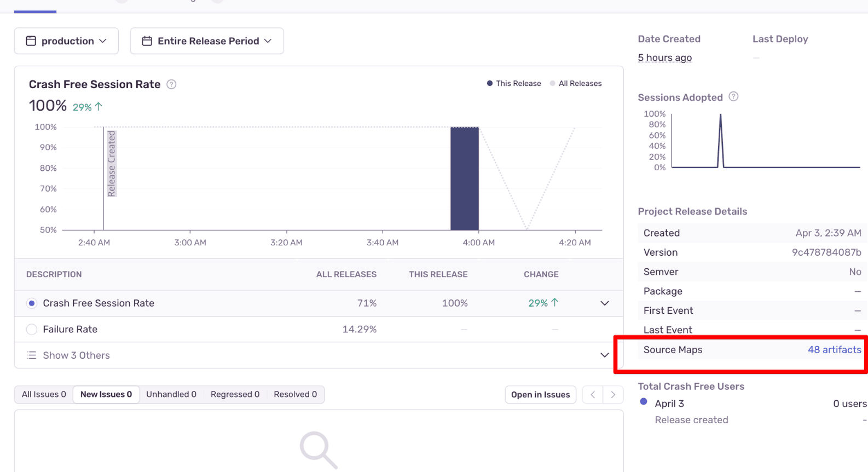Image resolution: width=868 pixels, height=472 pixels.
Task: Open the Entire Release Period dropdown
Action: click(x=207, y=41)
